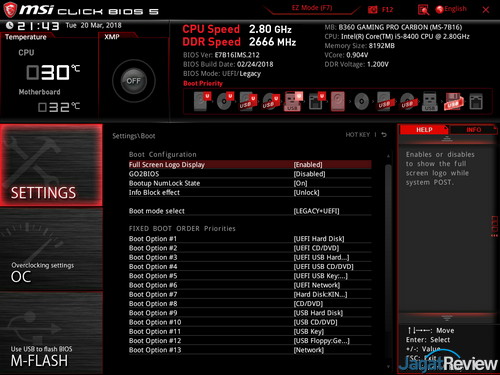Click the MSI dragon shield logo
Image resolution: width=500 pixels, height=375 pixels.
point(10,10)
